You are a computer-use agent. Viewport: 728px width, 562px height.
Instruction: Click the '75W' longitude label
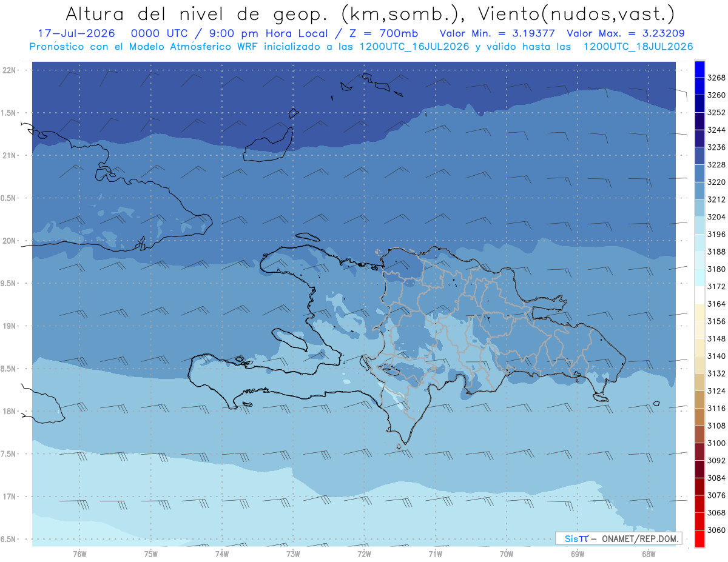click(151, 554)
